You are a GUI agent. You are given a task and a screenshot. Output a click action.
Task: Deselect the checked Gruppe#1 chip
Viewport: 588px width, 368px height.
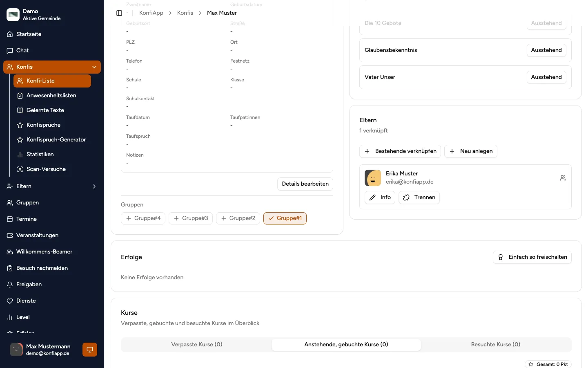point(285,218)
